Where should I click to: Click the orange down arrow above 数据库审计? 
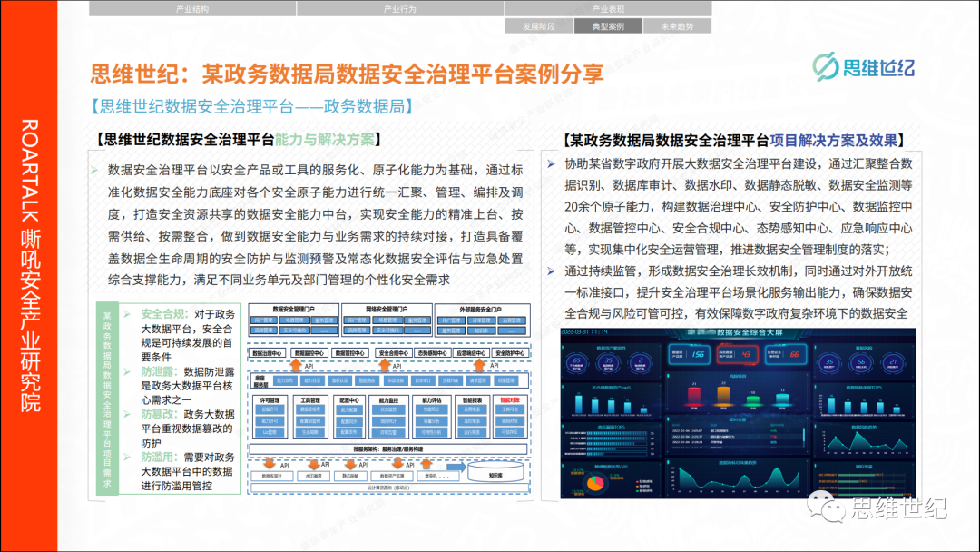[x=269, y=464]
